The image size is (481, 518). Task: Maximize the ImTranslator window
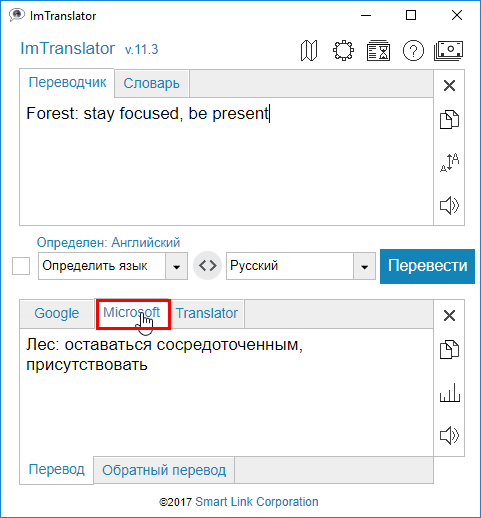(x=411, y=15)
